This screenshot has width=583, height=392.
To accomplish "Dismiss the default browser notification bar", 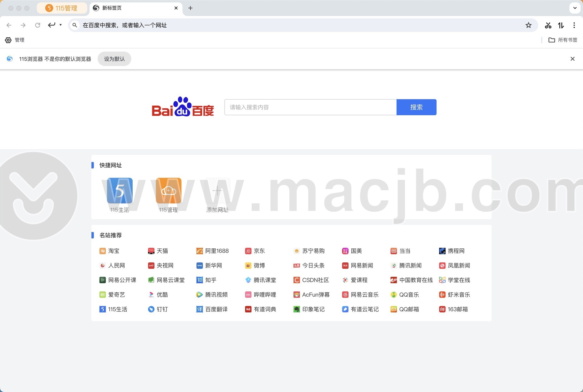I will point(572,59).
